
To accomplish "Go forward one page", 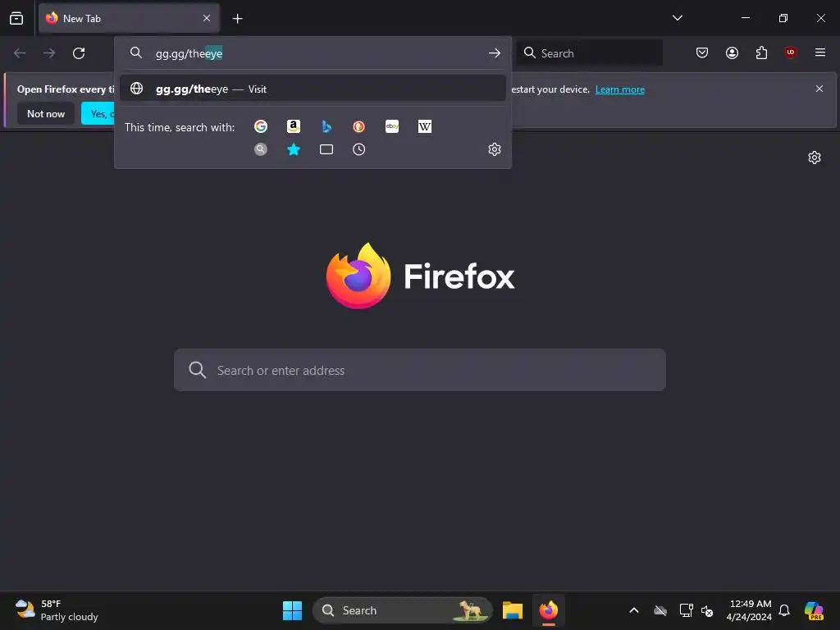I will coord(49,53).
